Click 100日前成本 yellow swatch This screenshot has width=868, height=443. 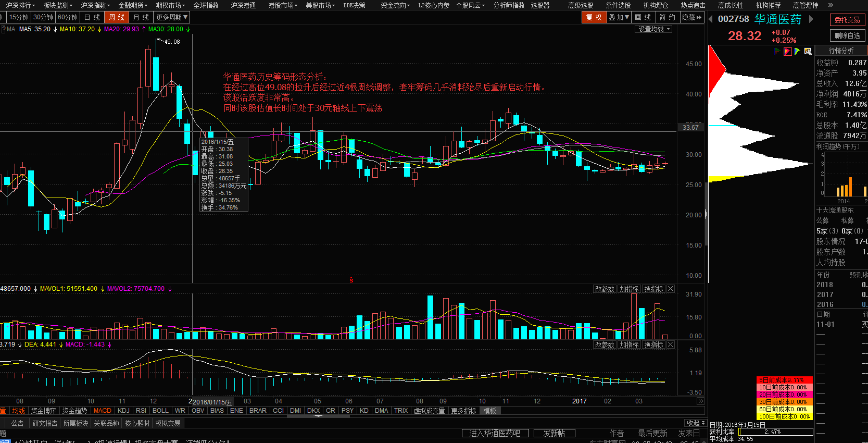point(784,416)
